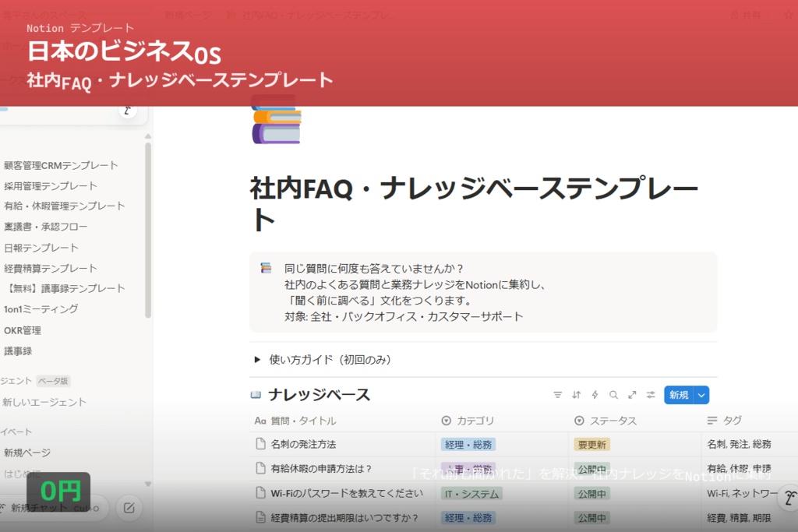Screen dimensions: 798x532
Task: Click the blue 新規 button
Action: 677,395
